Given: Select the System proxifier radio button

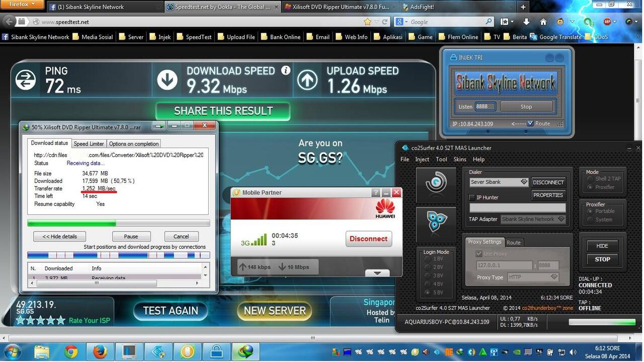Looking at the screenshot, I should pyautogui.click(x=590, y=219).
